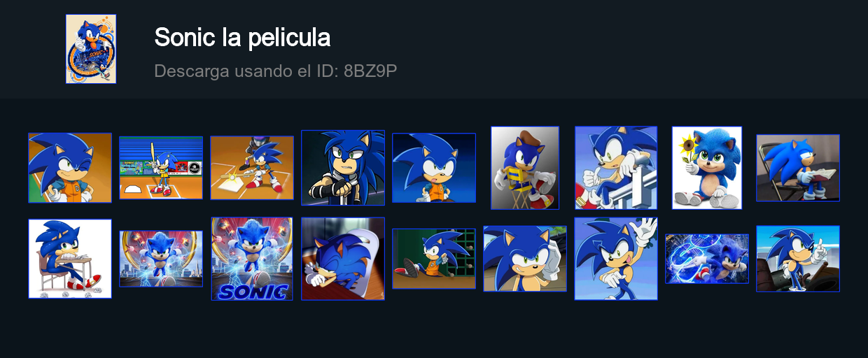Choose Sonic swinging bat with catcher behind

pyautogui.click(x=252, y=168)
